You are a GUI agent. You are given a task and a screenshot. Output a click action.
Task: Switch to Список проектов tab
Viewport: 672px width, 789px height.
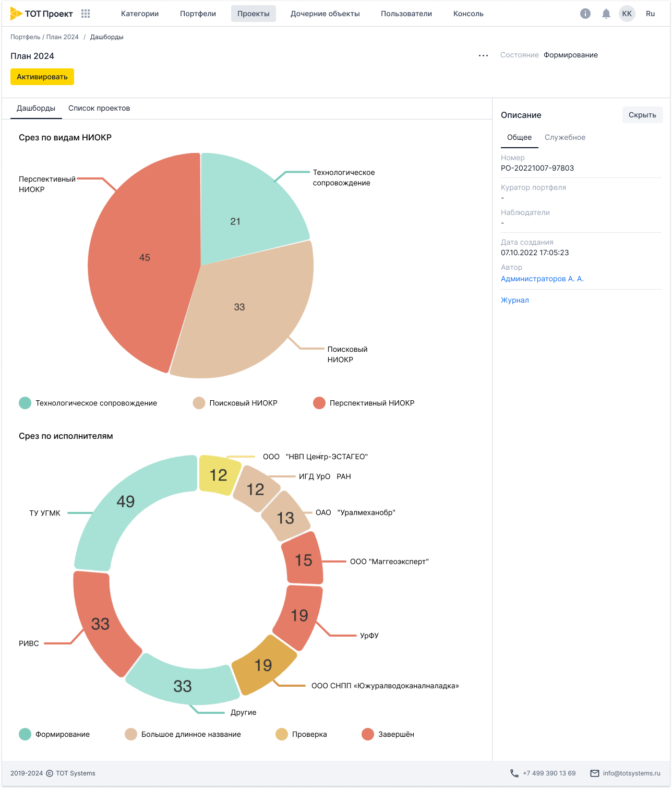[99, 109]
